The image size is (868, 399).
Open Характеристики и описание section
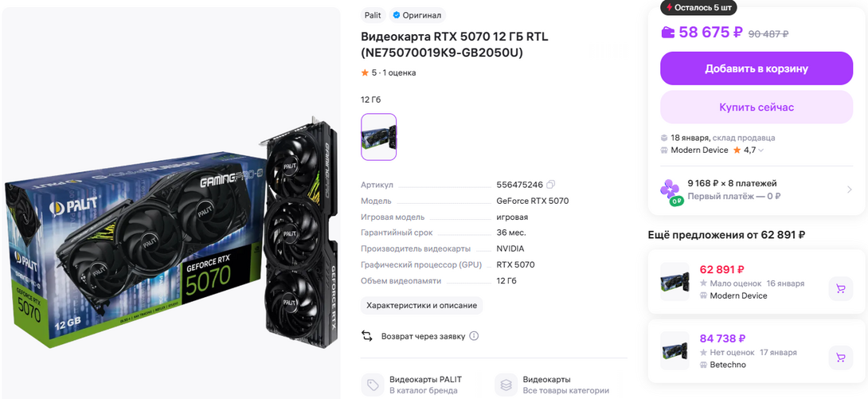(x=421, y=306)
